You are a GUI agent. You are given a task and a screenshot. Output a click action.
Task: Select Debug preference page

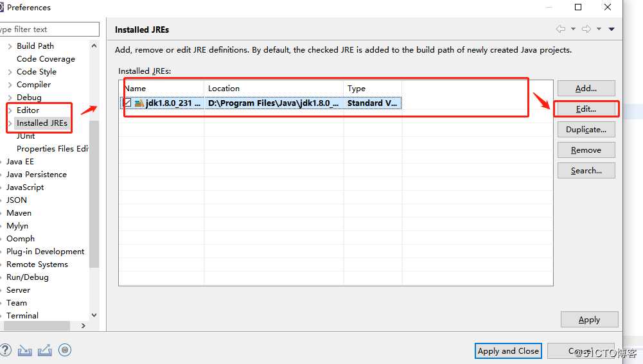(29, 97)
